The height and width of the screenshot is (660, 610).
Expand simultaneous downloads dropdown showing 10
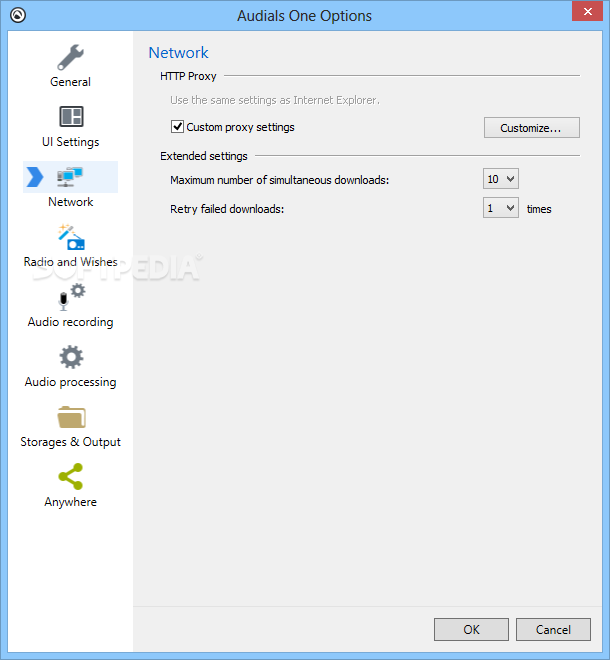(501, 179)
